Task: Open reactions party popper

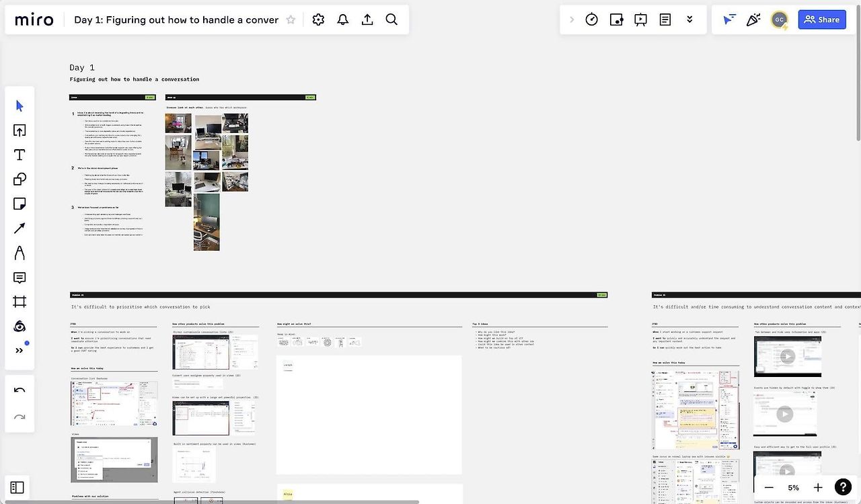Action: pos(753,19)
